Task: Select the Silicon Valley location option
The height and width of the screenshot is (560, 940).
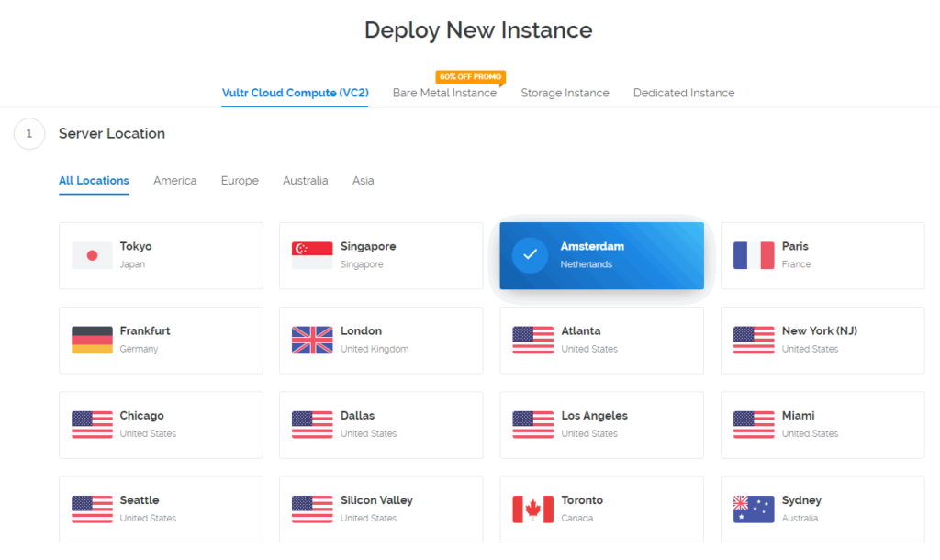Action: pos(380,510)
